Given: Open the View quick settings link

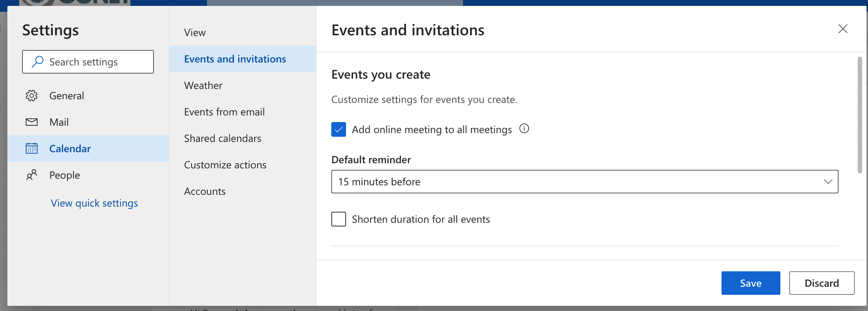Looking at the screenshot, I should click(94, 203).
